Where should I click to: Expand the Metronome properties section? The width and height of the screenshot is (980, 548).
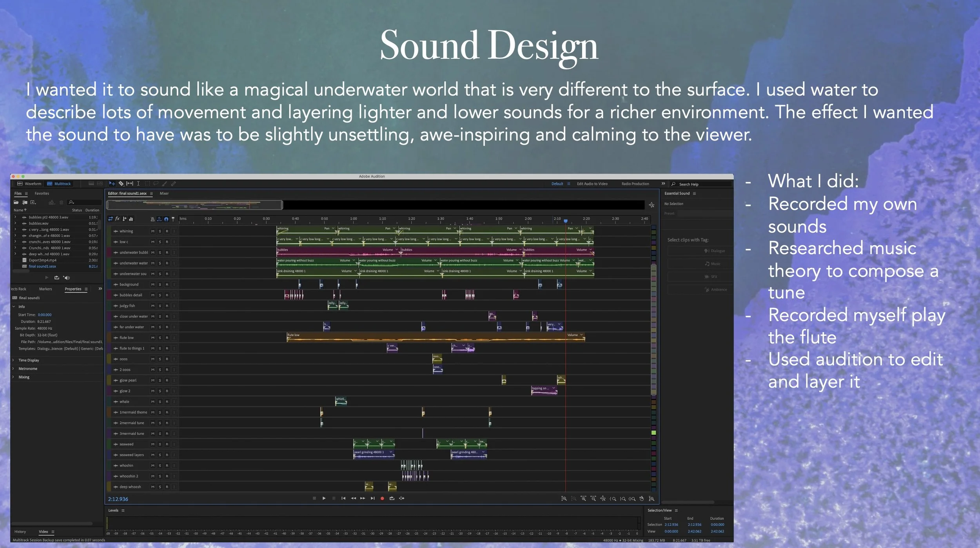[x=27, y=369]
